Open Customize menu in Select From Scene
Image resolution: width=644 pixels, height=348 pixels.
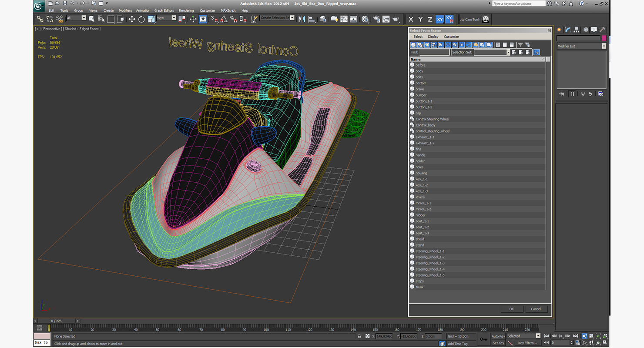[451, 37]
